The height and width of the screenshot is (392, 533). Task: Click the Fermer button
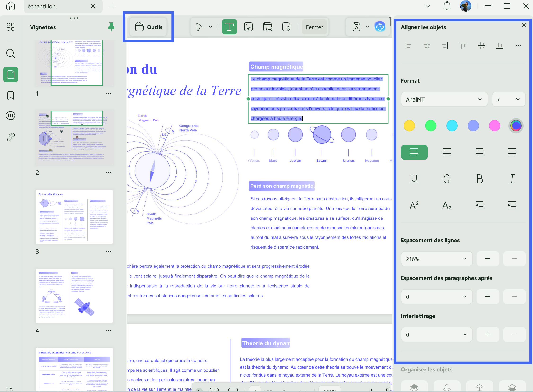[x=314, y=27]
